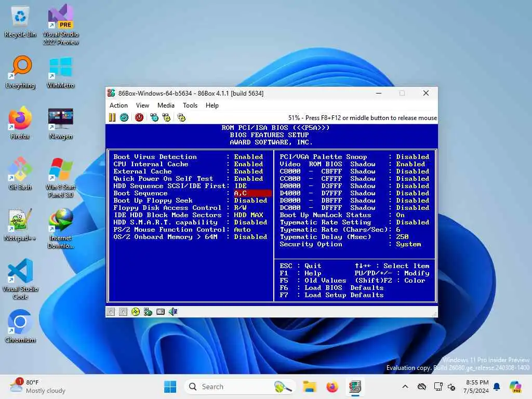Open File Explorer from the taskbar
Image resolution: width=532 pixels, height=399 pixels.
pos(310,387)
